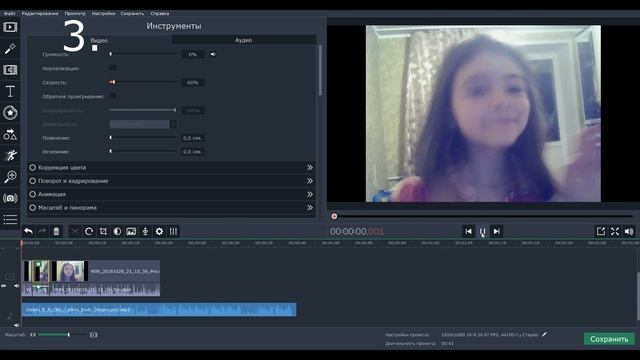Zoom out timeline with small icon

[x=33, y=335]
